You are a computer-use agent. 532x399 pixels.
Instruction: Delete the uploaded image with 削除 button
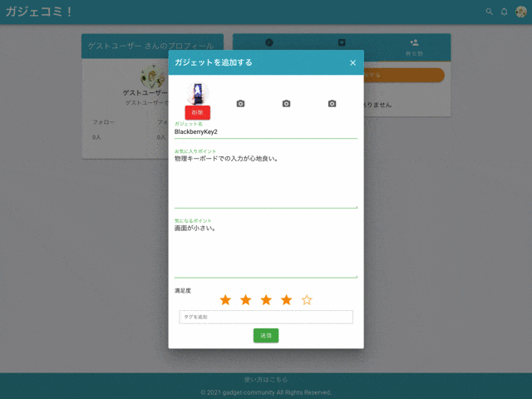[x=198, y=113]
